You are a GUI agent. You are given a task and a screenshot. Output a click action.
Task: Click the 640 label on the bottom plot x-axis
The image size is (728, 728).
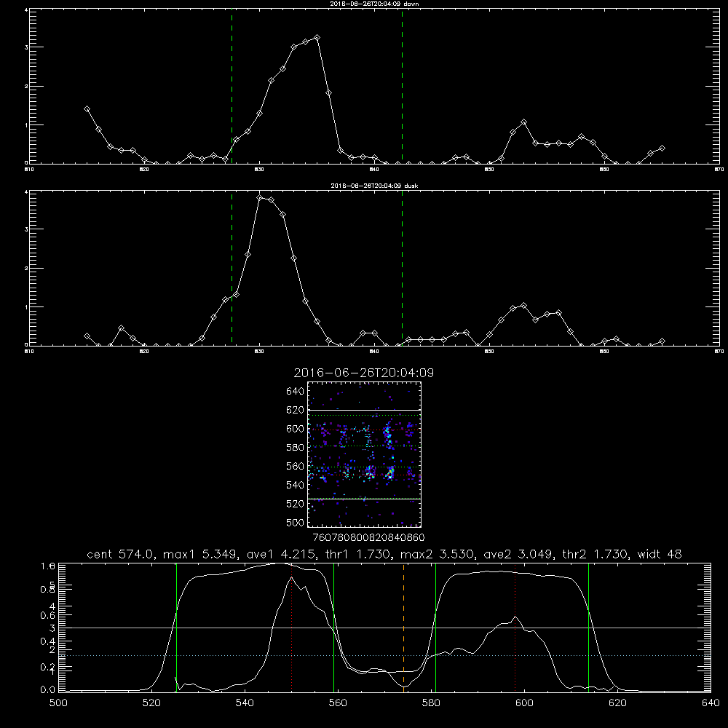tap(711, 703)
